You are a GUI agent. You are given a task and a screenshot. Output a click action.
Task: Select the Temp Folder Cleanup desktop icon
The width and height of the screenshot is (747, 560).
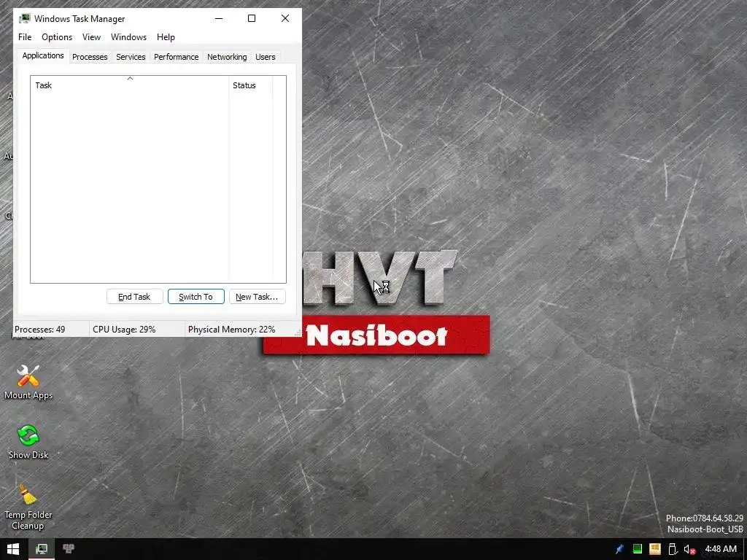tap(28, 507)
